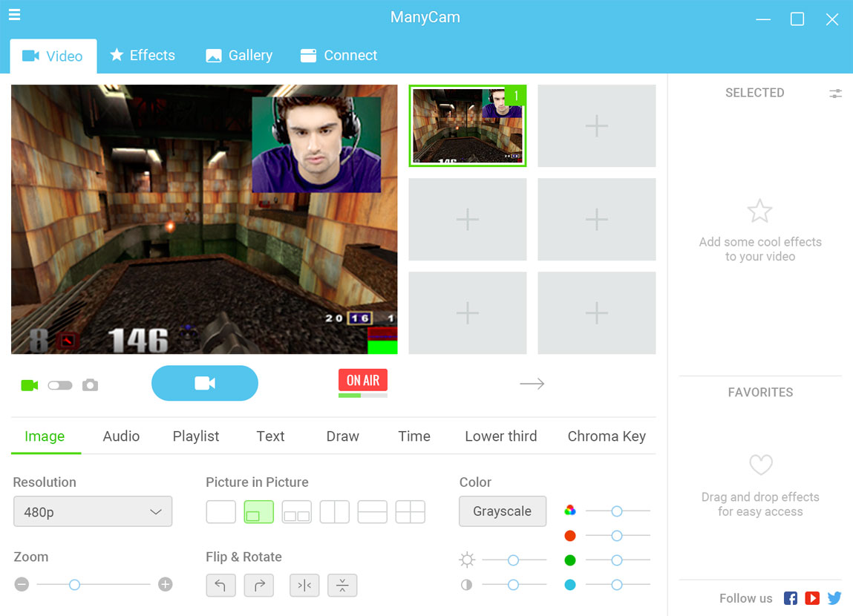Open effect settings via the SELECTED sliders icon
Screen dimensions: 853x616
[836, 93]
